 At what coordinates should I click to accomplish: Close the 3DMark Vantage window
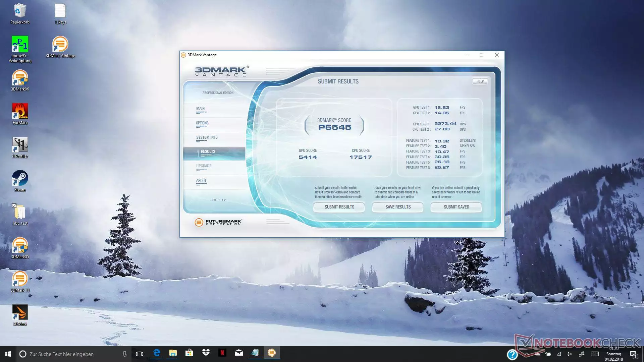(496, 55)
